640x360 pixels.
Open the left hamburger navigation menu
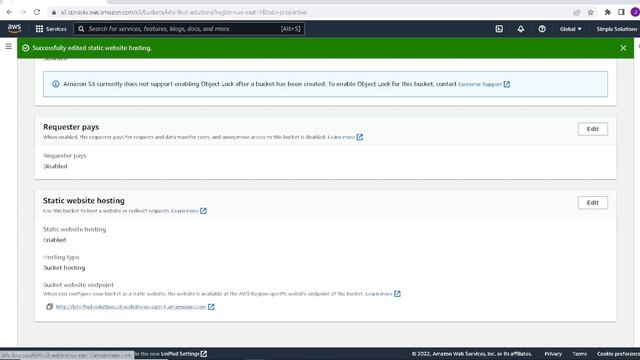pos(9,46)
